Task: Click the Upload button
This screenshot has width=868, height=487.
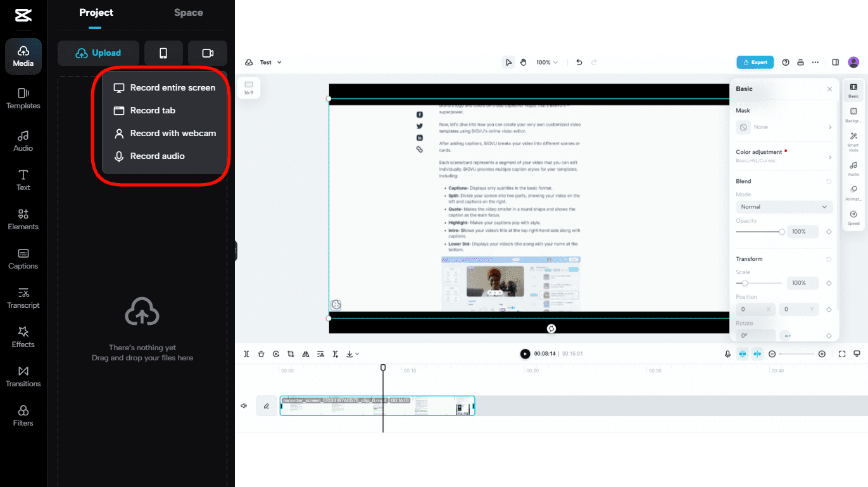Action: (98, 53)
